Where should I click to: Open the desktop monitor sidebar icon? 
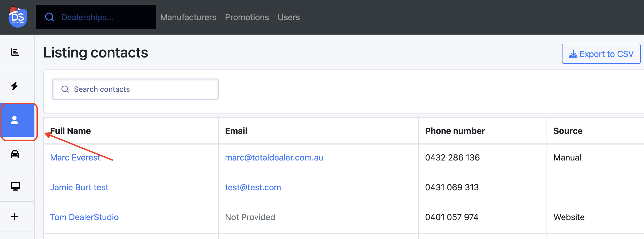click(x=15, y=186)
